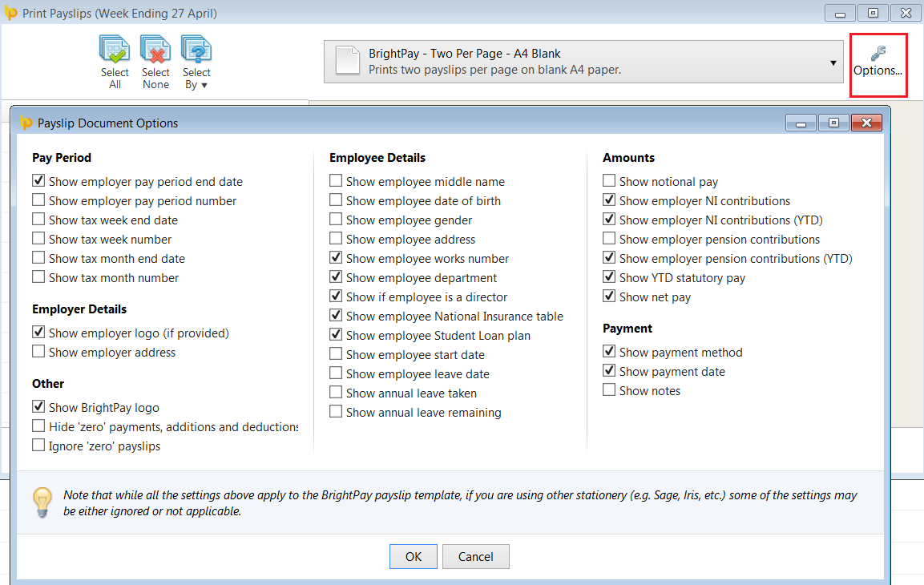Uncheck Show employer pension contributions (YTD)

pos(609,258)
